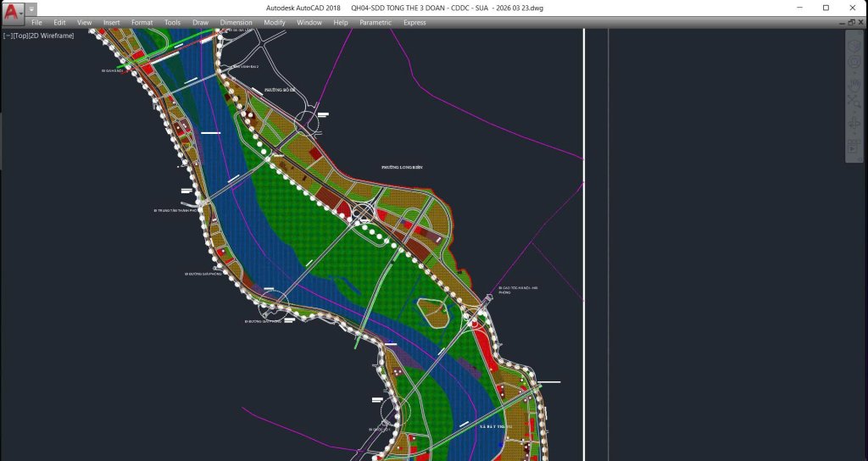Open ShowMotion from the navigation bar
The image size is (868, 461).
pos(853,146)
